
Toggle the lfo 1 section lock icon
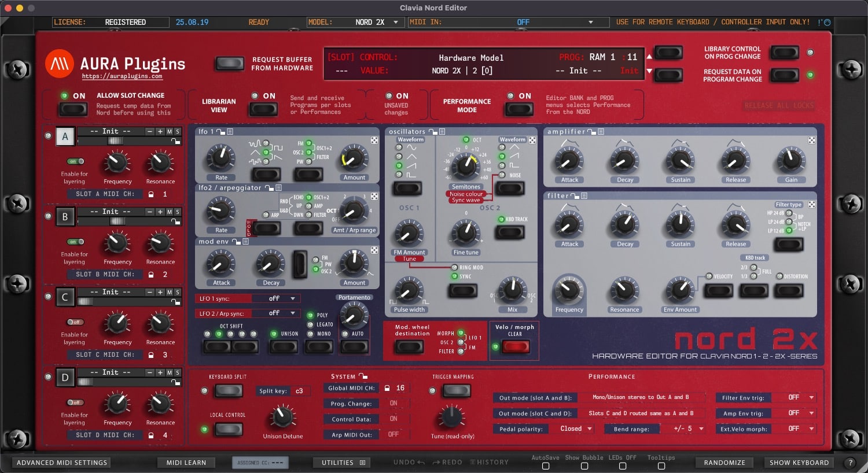(x=220, y=132)
